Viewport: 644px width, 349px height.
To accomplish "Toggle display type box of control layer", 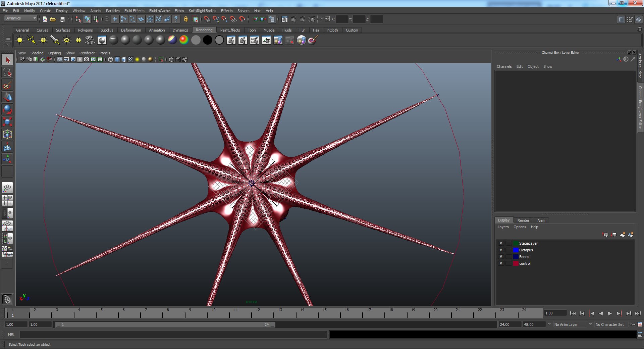I will (508, 263).
